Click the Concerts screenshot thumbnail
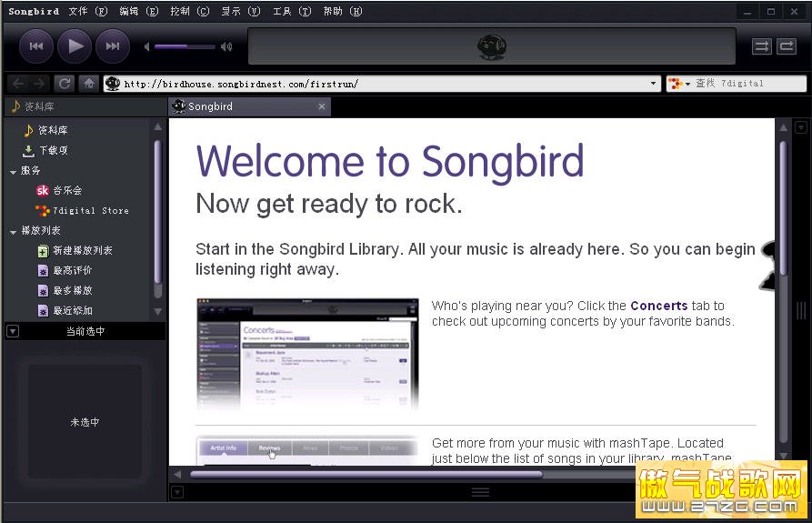812x523 pixels. coord(307,354)
